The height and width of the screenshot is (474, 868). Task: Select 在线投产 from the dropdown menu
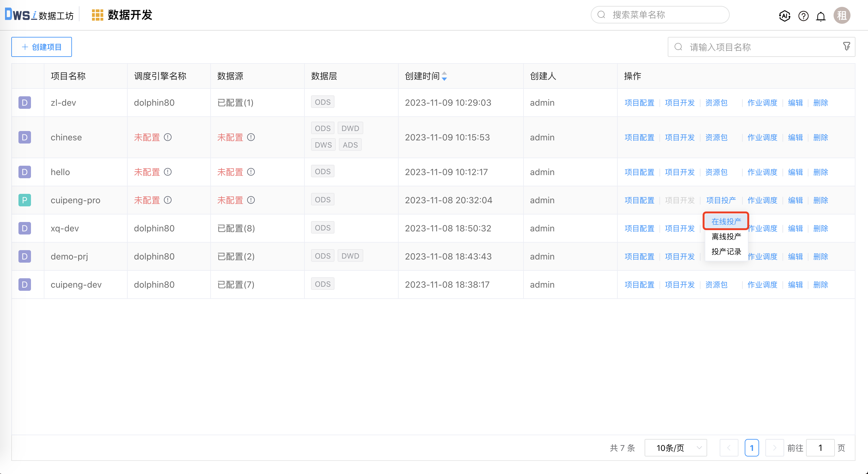coord(726,221)
